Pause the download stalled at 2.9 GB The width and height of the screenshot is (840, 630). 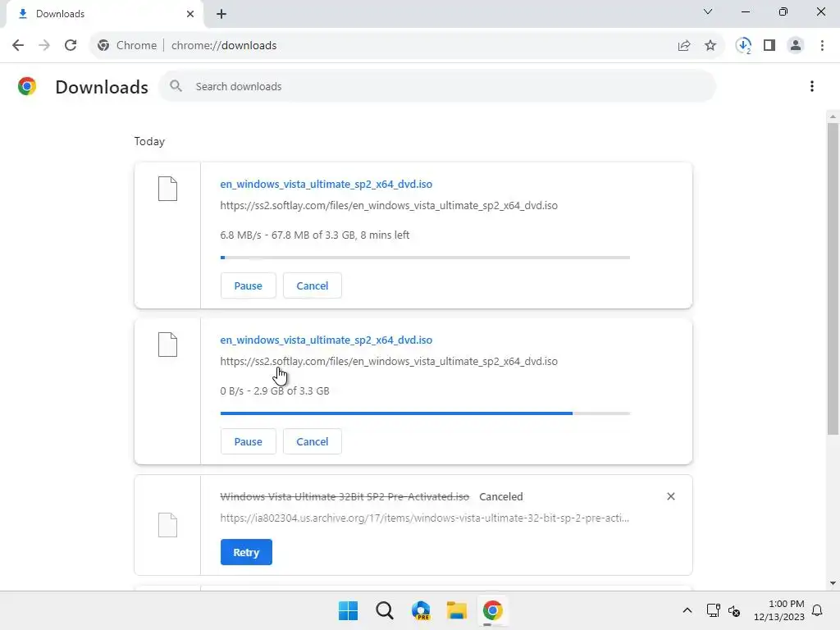tap(248, 441)
